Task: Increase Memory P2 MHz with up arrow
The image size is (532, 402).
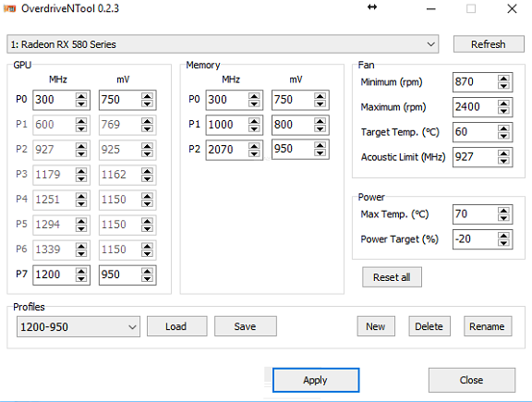Action: point(254,146)
